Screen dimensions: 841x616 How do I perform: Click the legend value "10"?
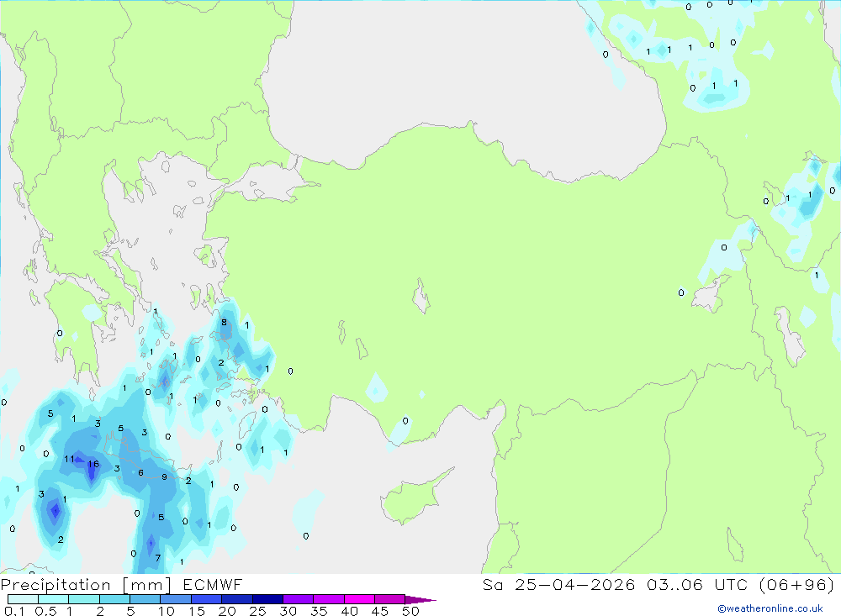(x=166, y=611)
